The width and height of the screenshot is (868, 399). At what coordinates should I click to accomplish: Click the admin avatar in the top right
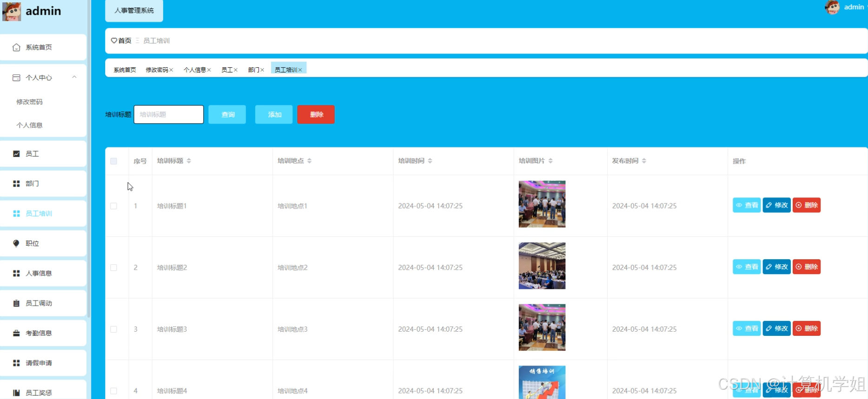tap(832, 7)
